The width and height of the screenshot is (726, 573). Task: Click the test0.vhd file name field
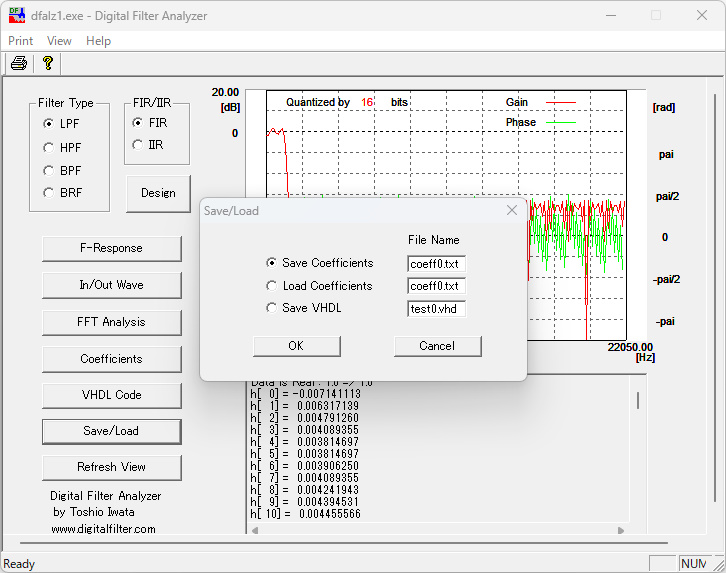pos(436,309)
